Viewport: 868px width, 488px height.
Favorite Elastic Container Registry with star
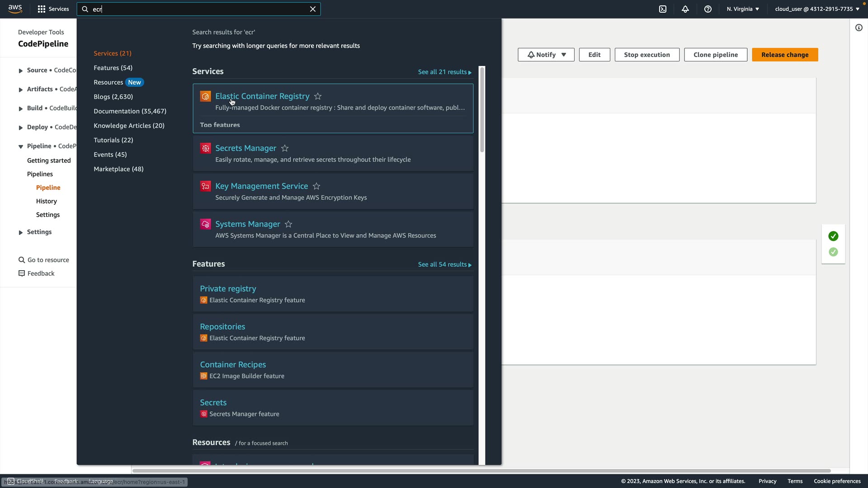coord(318,96)
